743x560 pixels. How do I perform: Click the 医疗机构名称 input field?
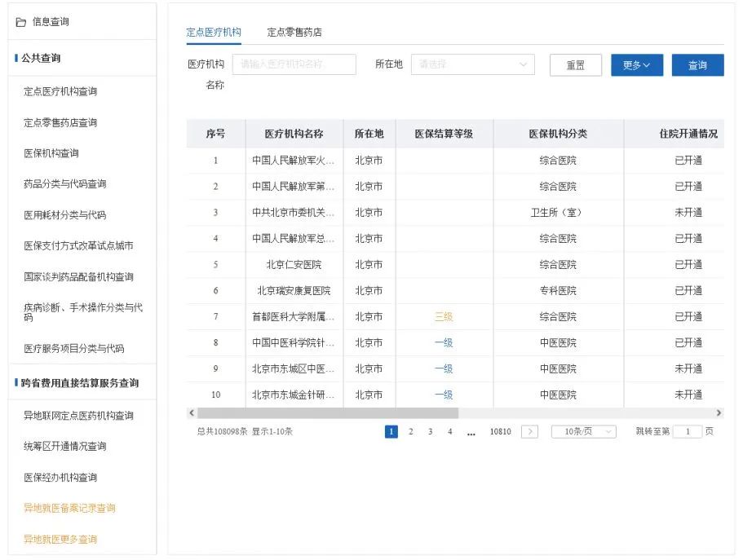pyautogui.click(x=294, y=64)
